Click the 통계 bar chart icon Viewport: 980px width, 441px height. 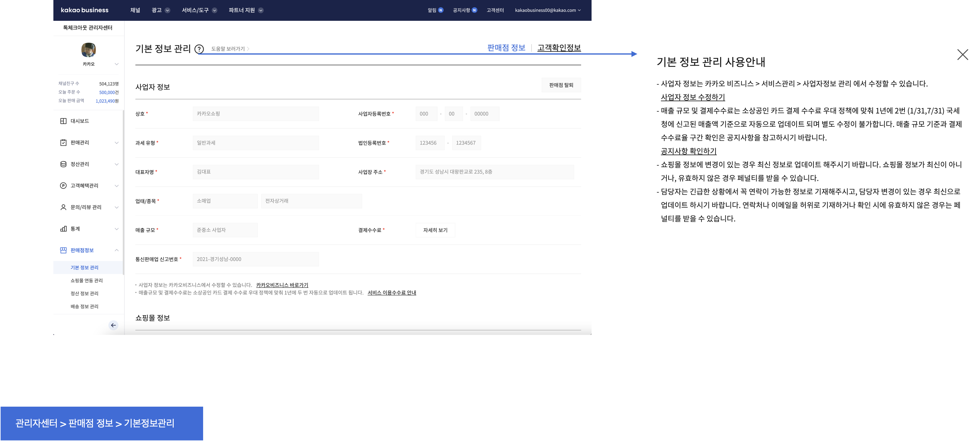[64, 229]
